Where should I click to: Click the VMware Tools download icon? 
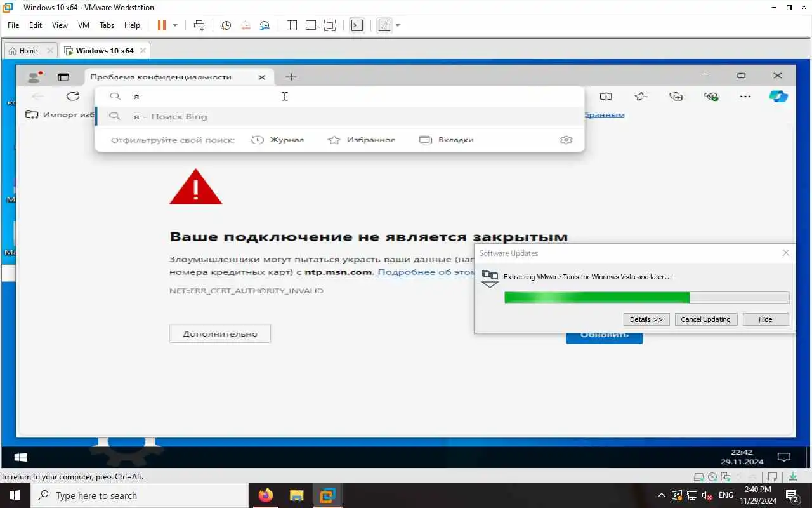pos(792,478)
